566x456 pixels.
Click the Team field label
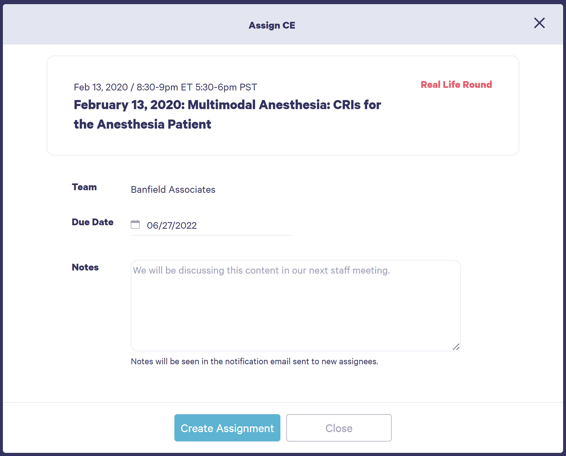click(84, 187)
